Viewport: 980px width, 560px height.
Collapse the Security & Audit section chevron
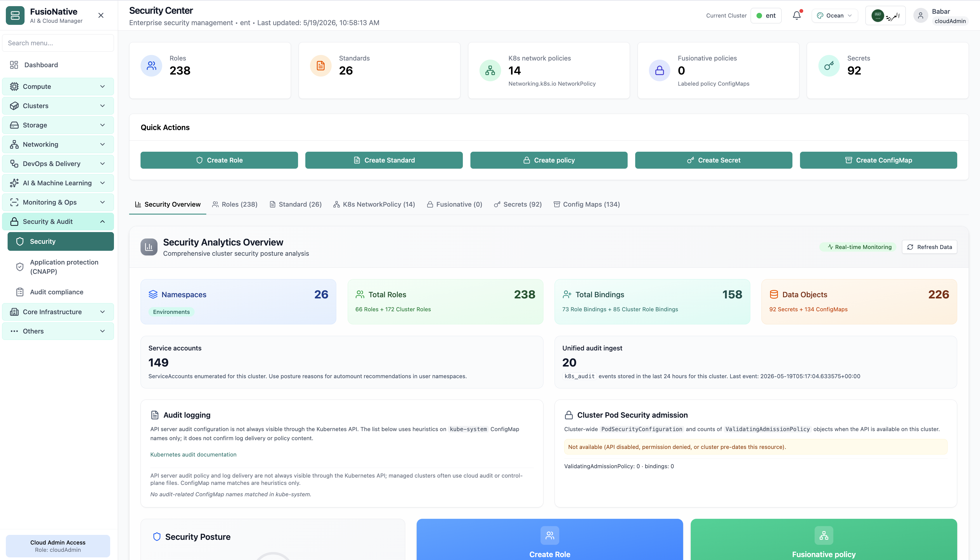(103, 222)
